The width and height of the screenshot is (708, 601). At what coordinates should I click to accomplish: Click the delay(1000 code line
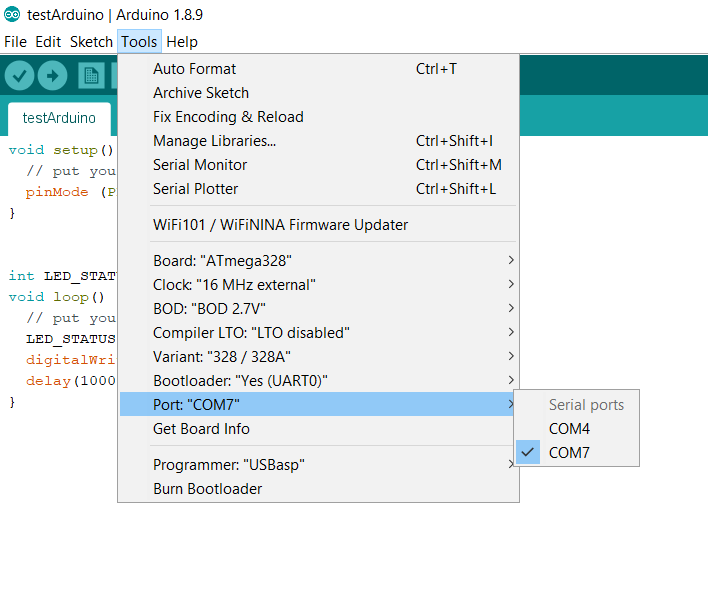71,381
